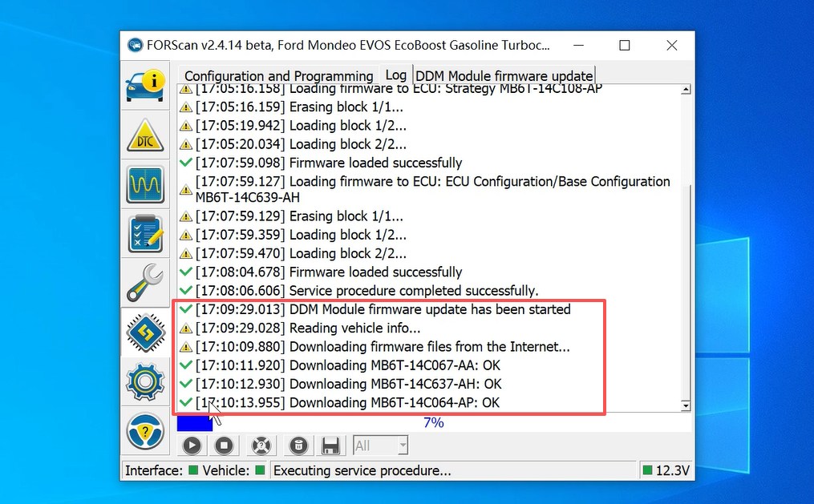Switch to Configuration and Programming tab
The width and height of the screenshot is (814, 504).
click(278, 76)
